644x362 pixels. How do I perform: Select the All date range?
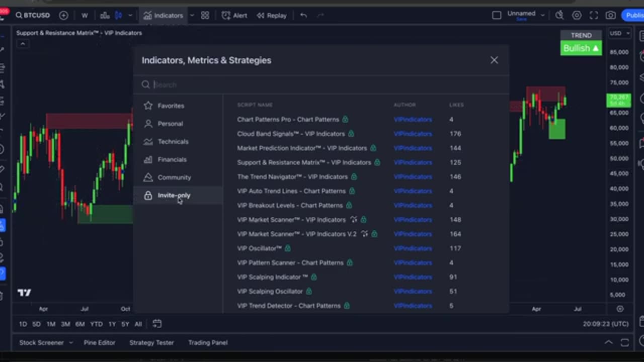(x=138, y=324)
